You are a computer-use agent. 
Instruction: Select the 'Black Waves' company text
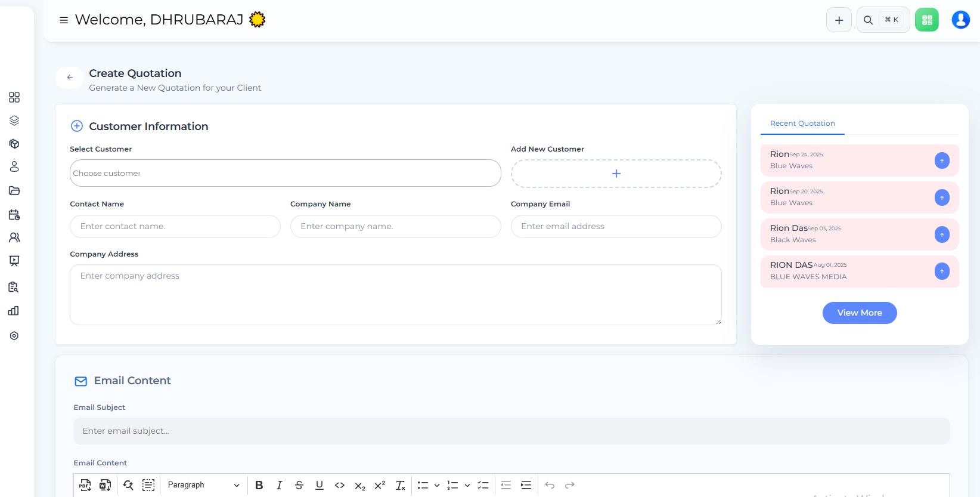point(793,240)
